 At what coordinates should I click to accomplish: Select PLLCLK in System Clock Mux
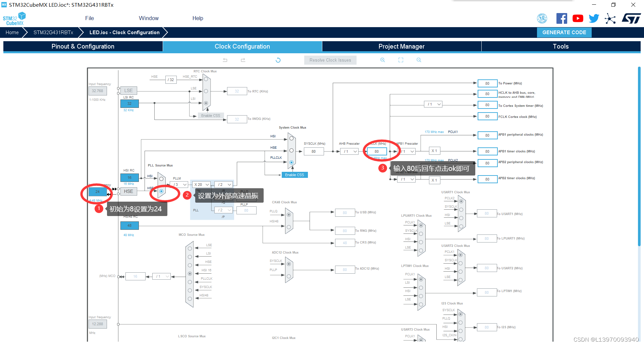tap(291, 162)
